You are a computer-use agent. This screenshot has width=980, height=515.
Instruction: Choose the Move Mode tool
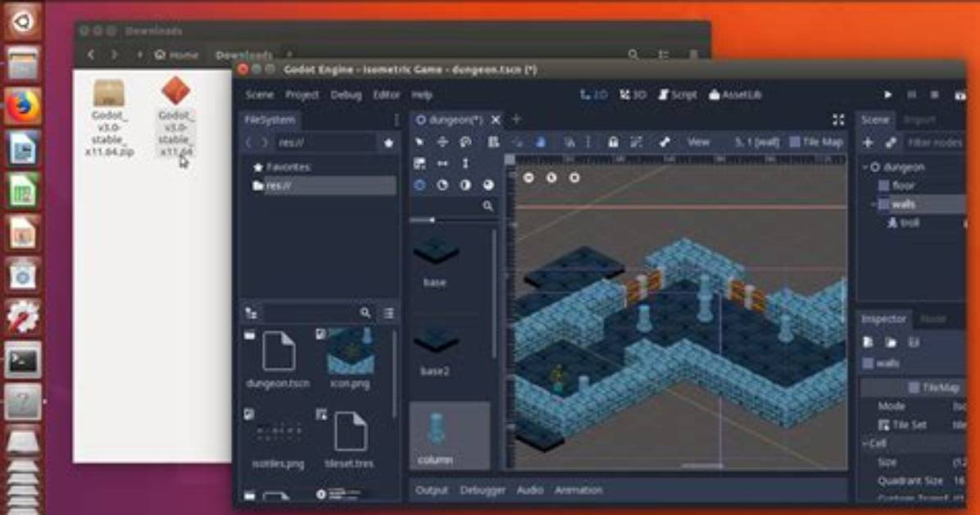pyautogui.click(x=442, y=143)
